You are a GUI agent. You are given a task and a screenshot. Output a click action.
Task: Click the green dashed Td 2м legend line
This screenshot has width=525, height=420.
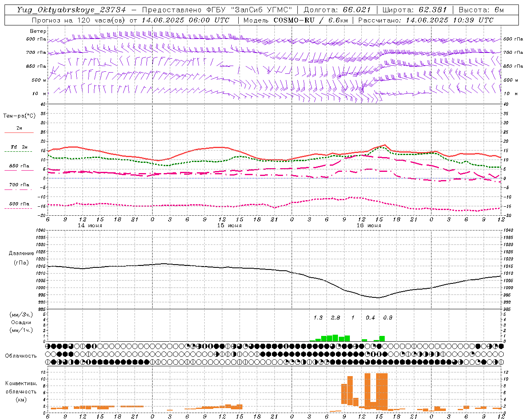coord(18,151)
